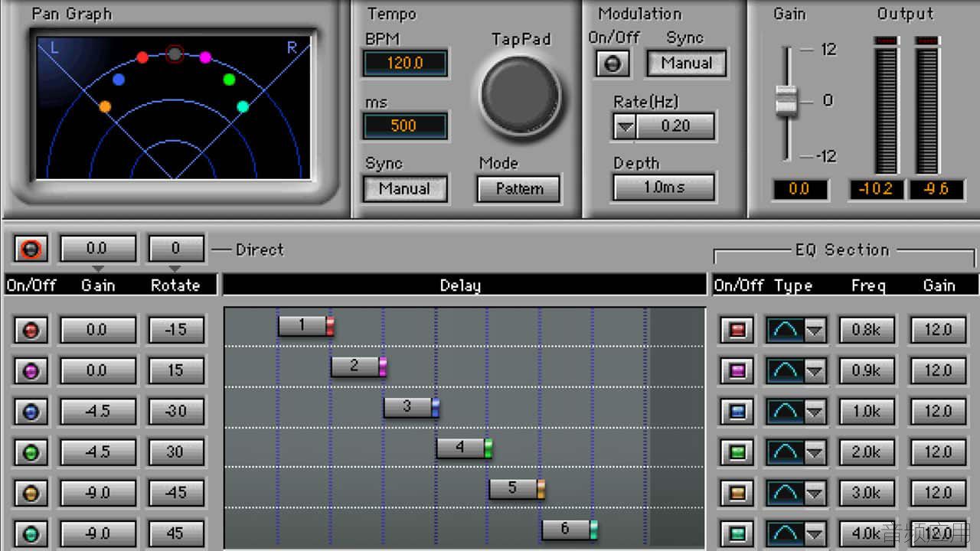Click the 45 rotate value of tap 6
Image resolution: width=980 pixels, height=551 pixels.
(176, 533)
